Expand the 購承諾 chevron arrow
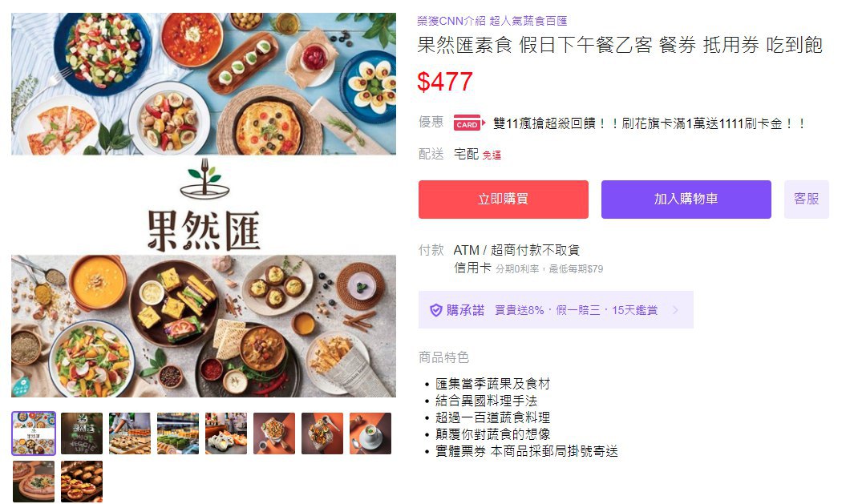The width and height of the screenshot is (854, 504). [675, 310]
